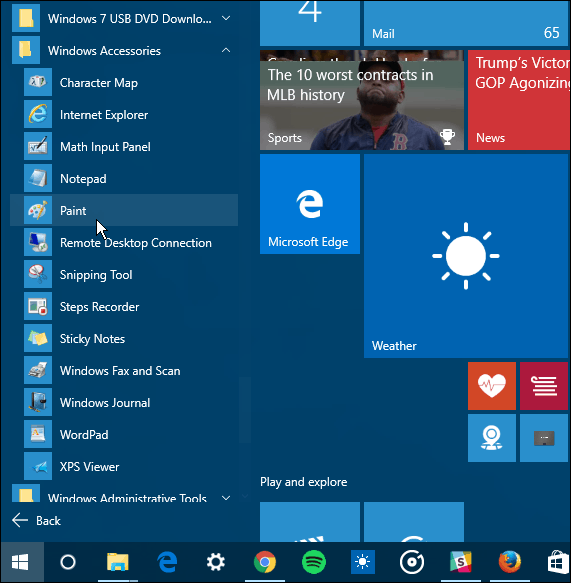Open the XPS Viewer icon

(38, 466)
